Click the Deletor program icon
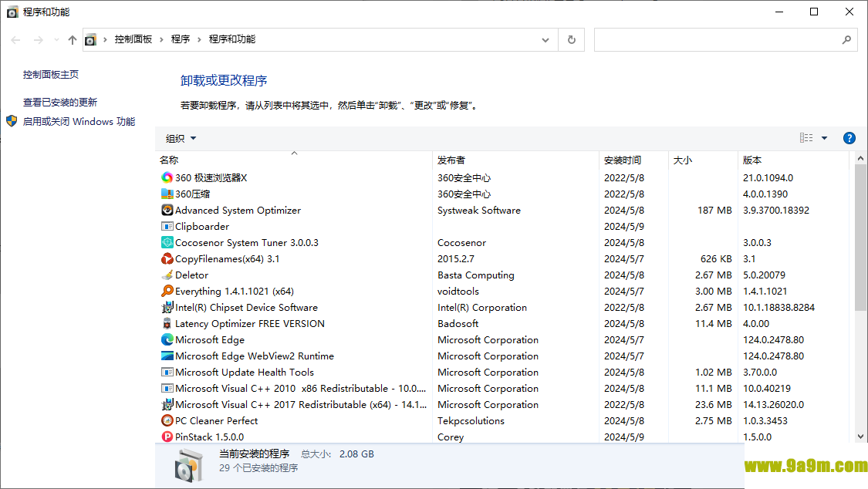 [x=167, y=275]
